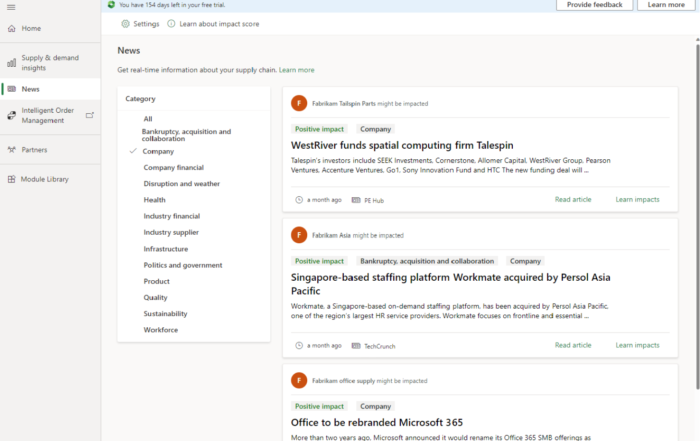This screenshot has height=441, width=700.
Task: Open the hamburger navigation menu
Action: 11,7
